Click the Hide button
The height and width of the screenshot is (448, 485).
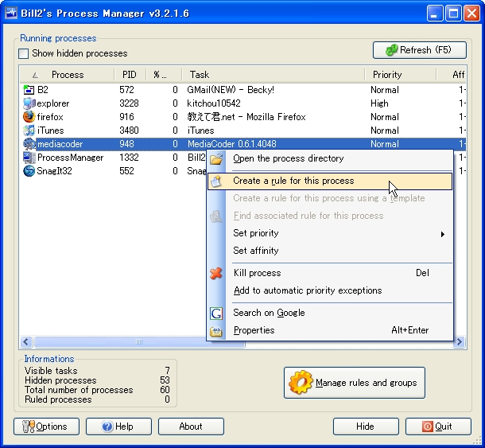[x=366, y=427]
